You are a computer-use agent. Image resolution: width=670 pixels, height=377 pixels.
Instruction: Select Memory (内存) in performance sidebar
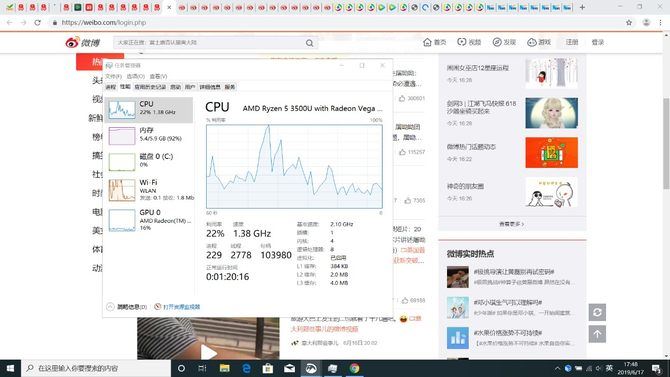point(149,135)
